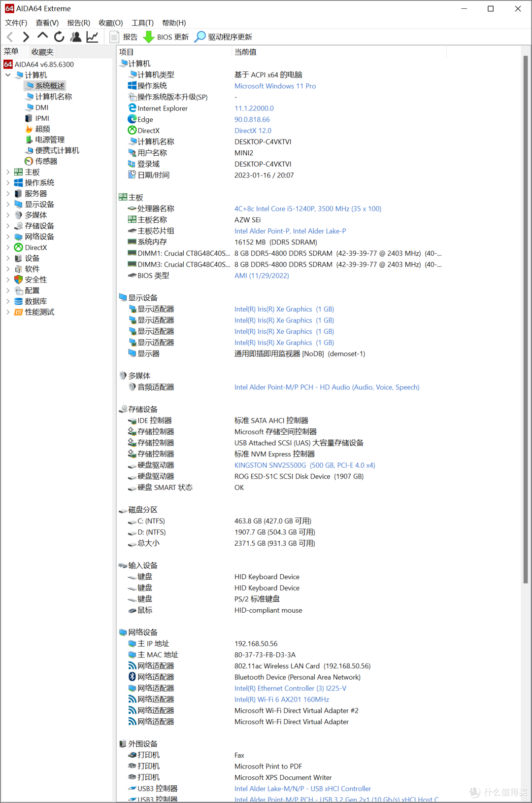Screen dimensions: 532x803
Task: Open 便携式计算机 tree item
Action: click(52, 150)
